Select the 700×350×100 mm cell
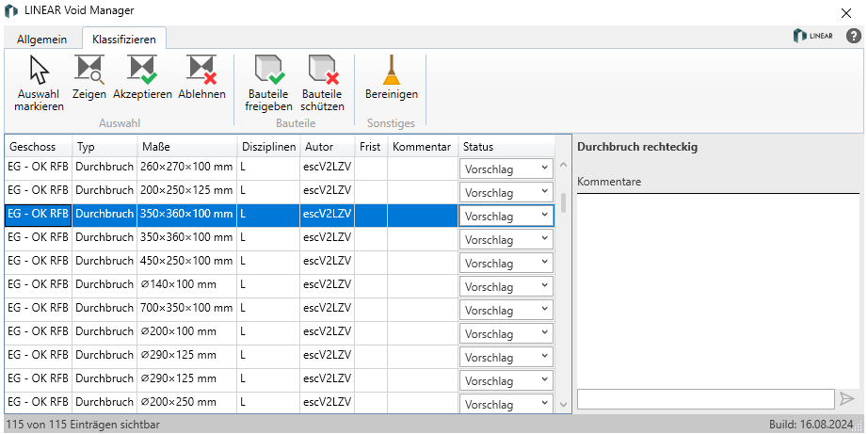The height and width of the screenshot is (434, 868). pos(187,308)
